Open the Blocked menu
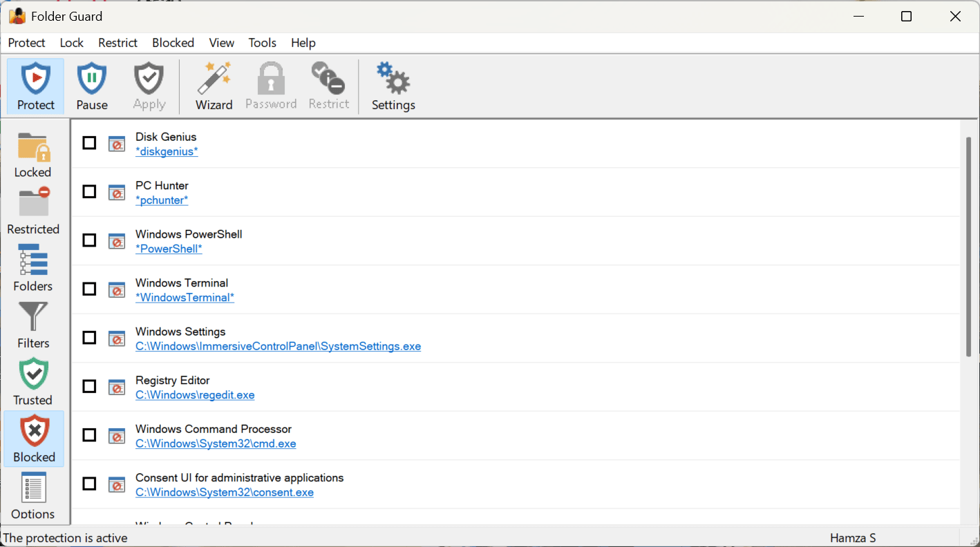 (x=173, y=43)
